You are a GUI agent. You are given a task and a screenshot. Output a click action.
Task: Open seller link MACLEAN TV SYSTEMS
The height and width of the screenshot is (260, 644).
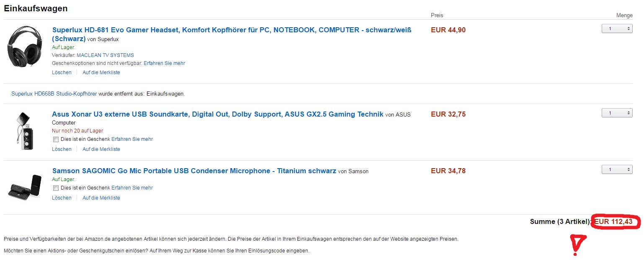tap(105, 55)
